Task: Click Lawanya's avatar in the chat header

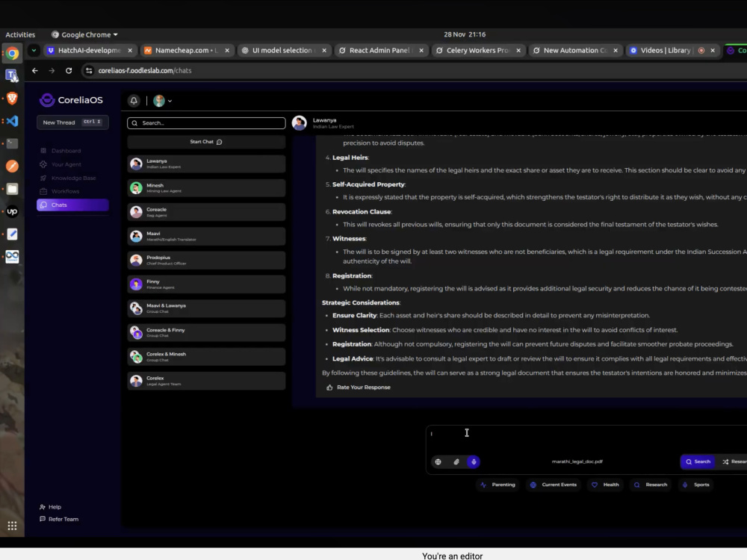Action: [300, 123]
